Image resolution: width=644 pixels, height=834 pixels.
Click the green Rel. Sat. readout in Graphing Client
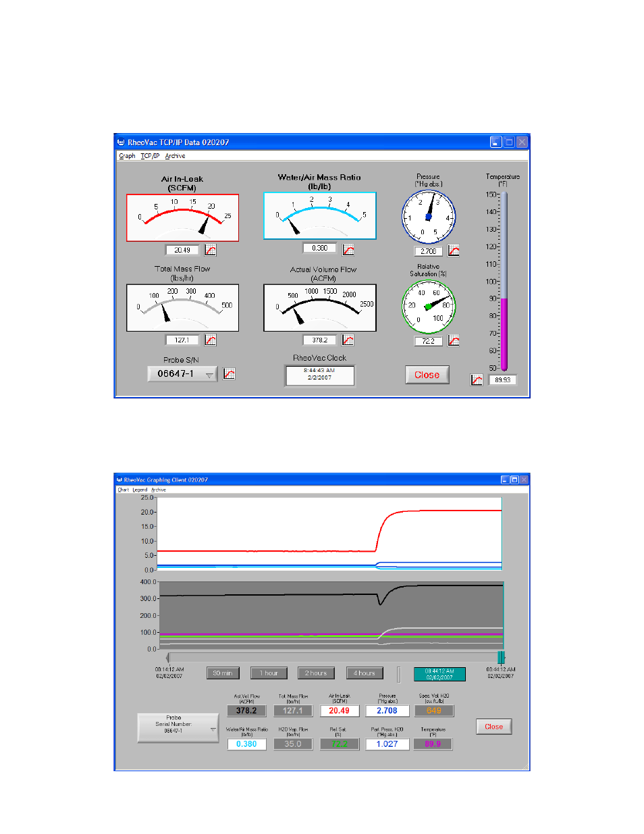(x=339, y=744)
